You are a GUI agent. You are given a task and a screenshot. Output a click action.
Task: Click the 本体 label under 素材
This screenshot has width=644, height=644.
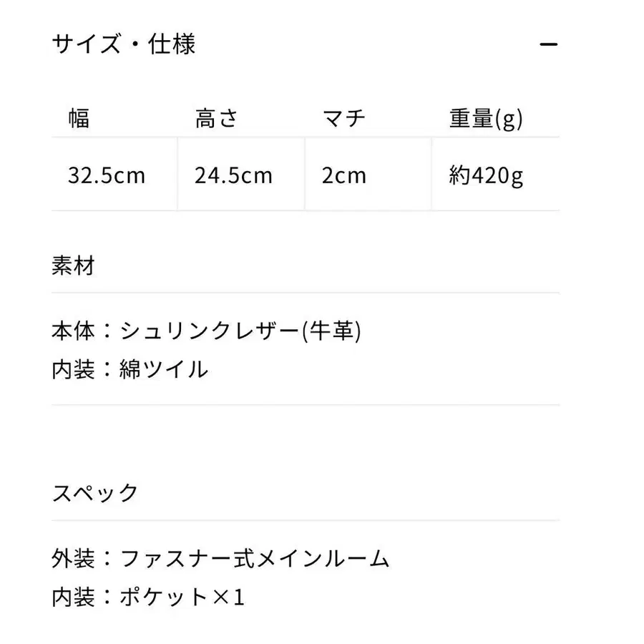click(x=73, y=331)
